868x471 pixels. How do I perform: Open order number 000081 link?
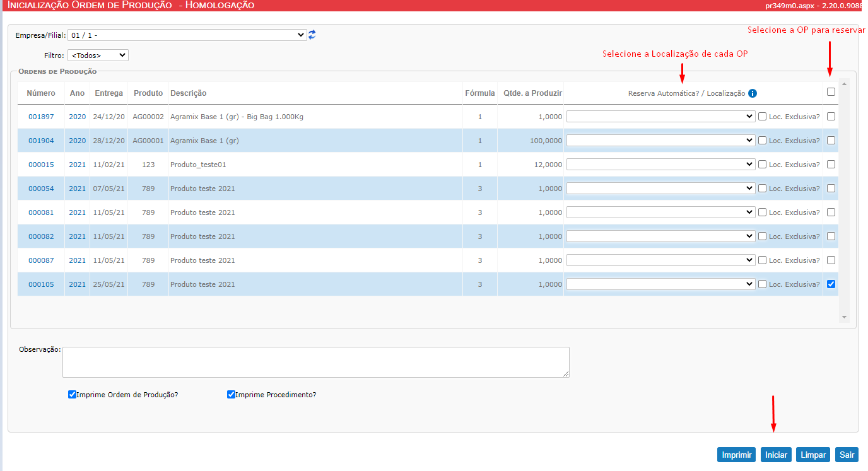click(41, 212)
